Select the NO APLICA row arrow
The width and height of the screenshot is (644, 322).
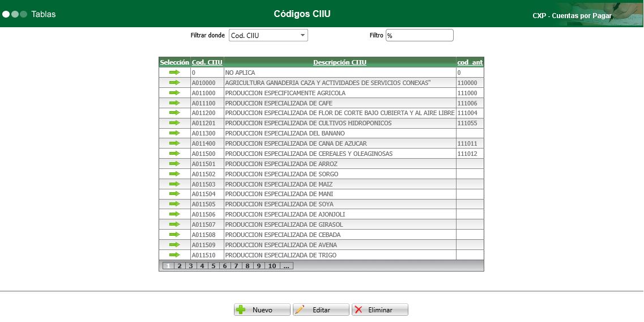[x=174, y=73]
